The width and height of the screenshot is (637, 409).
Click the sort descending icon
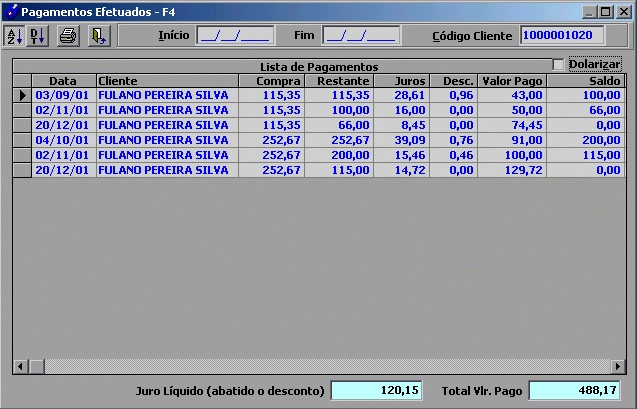(x=38, y=36)
